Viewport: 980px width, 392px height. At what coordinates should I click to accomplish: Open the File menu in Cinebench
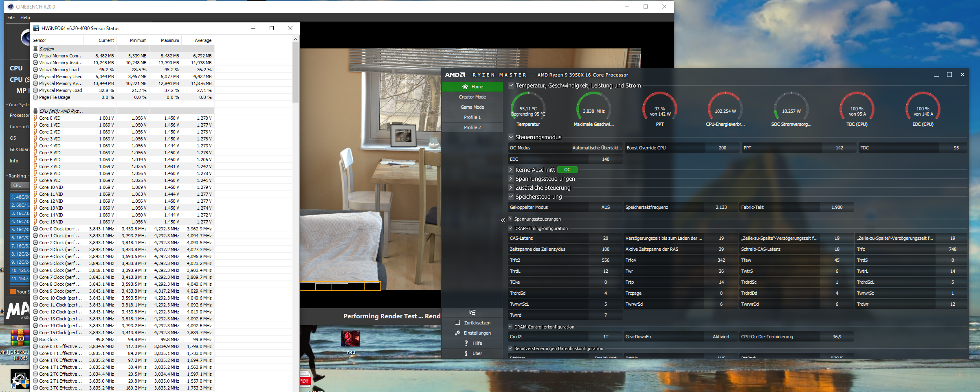(x=11, y=18)
